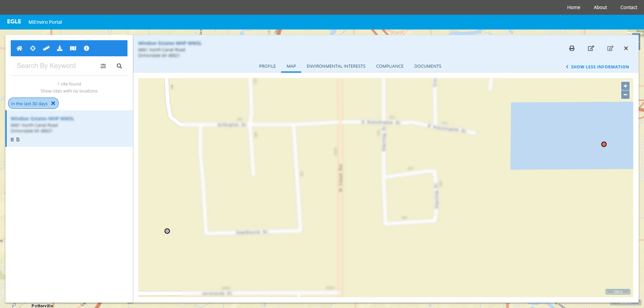This screenshot has height=308, width=644.
Task: Click the download icon in the toolbar
Action: 60,48
